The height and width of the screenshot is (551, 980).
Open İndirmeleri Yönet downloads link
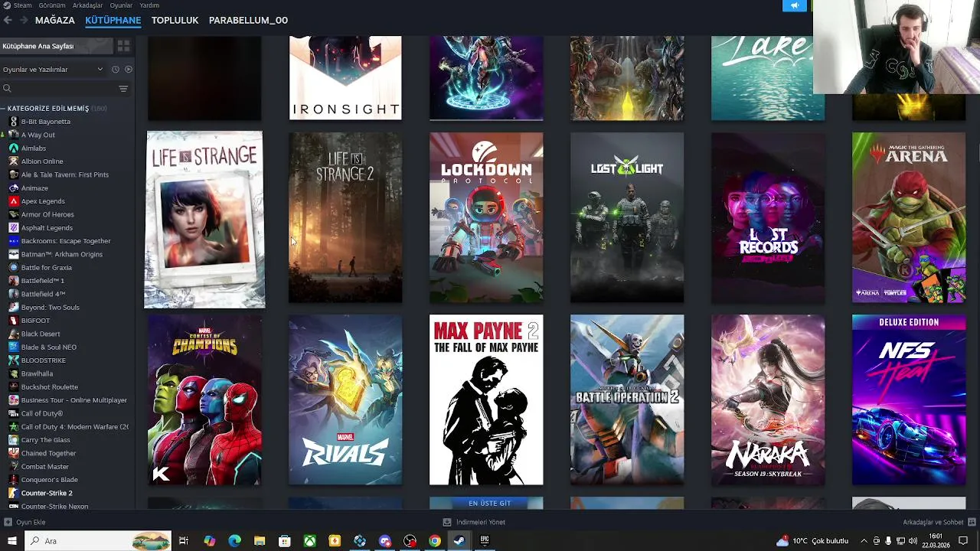coord(474,522)
